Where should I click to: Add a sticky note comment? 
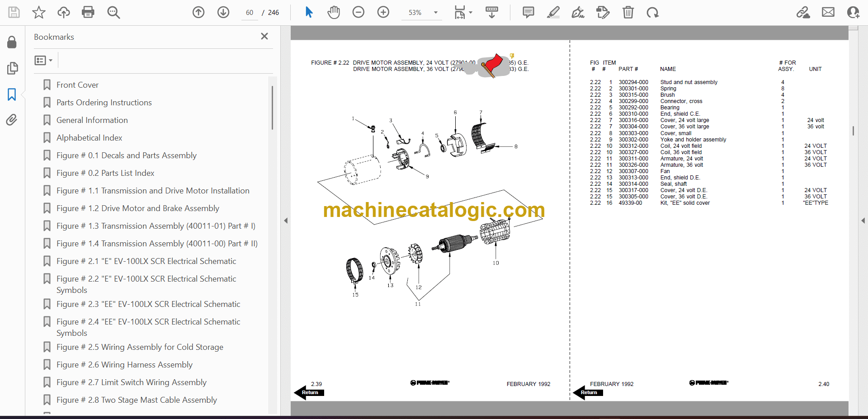click(528, 12)
